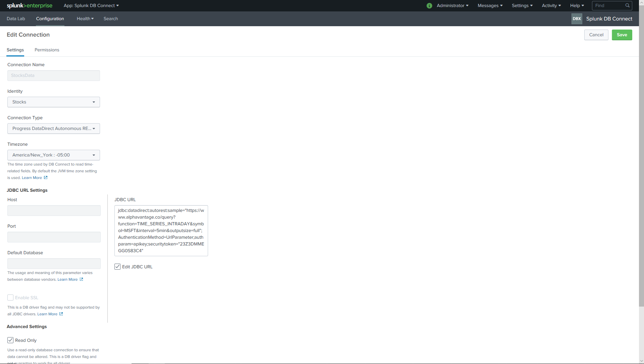644x364 pixels.
Task: Click the scrollbar up arrow
Action: click(x=641, y=2)
